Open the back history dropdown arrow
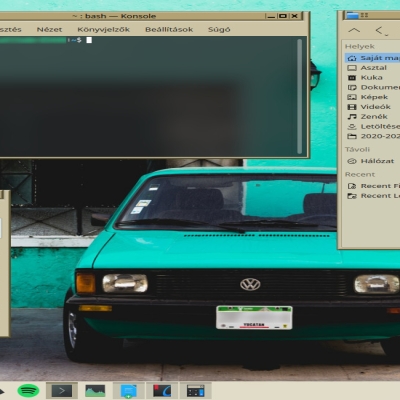Image resolution: width=400 pixels, height=400 pixels. click(x=386, y=34)
